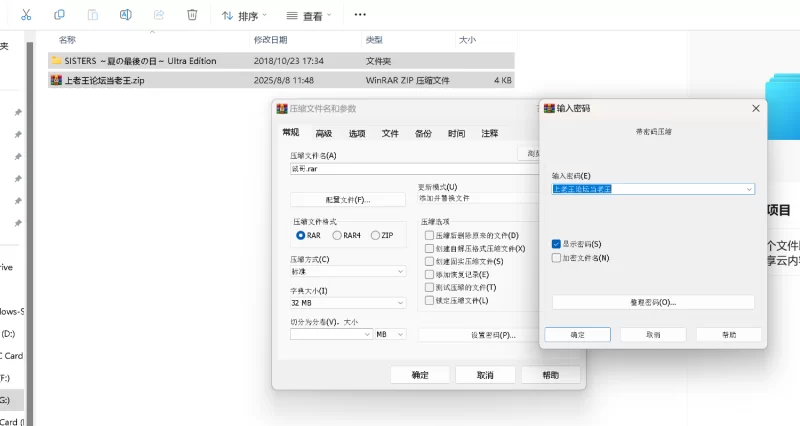This screenshot has height=426, width=800.
Task: Click the Share icon in Explorer toolbar
Action: tap(159, 15)
